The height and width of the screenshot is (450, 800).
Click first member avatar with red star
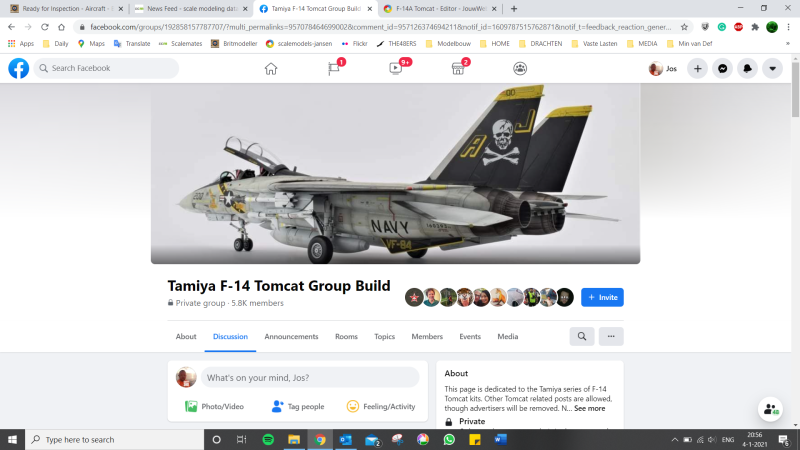[x=414, y=297]
